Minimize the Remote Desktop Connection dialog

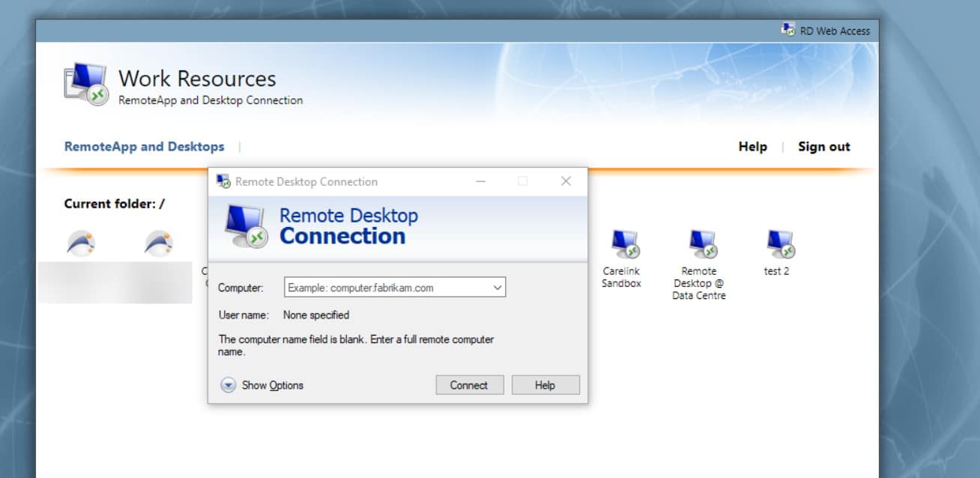point(480,181)
